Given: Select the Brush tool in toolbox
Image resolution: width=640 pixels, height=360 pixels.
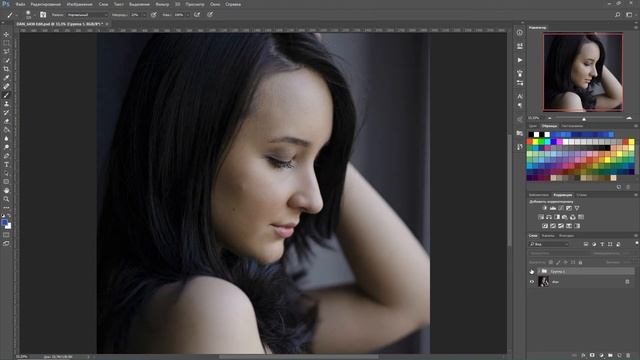Looking at the screenshot, I should tap(6, 95).
